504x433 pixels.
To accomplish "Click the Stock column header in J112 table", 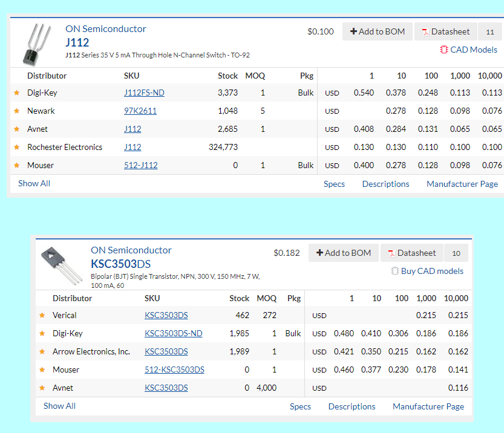I will [x=227, y=76].
